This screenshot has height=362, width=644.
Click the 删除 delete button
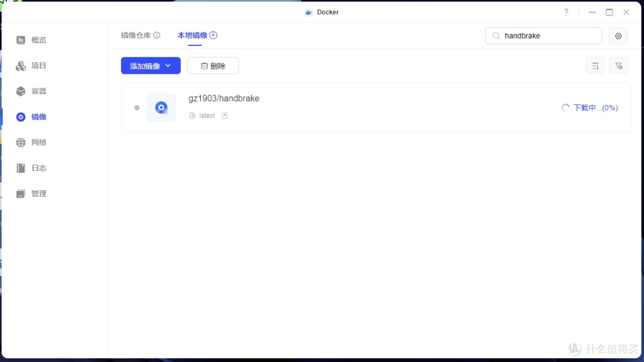[x=213, y=66]
